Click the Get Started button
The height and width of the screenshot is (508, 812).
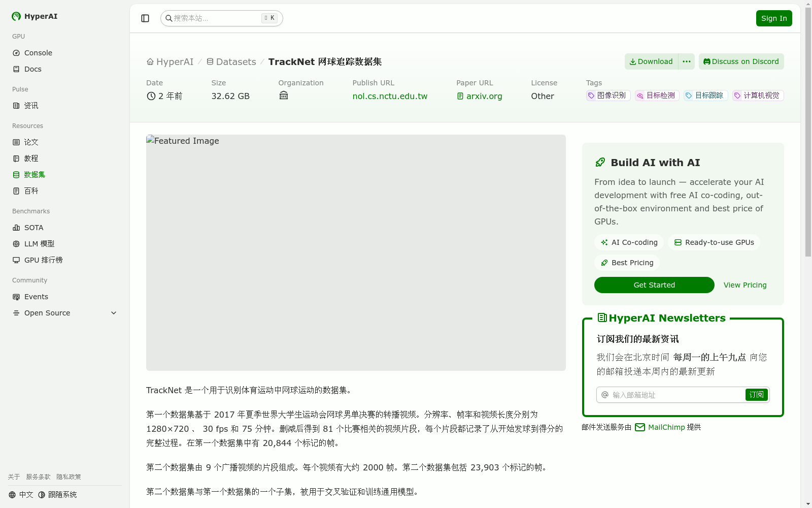654,285
